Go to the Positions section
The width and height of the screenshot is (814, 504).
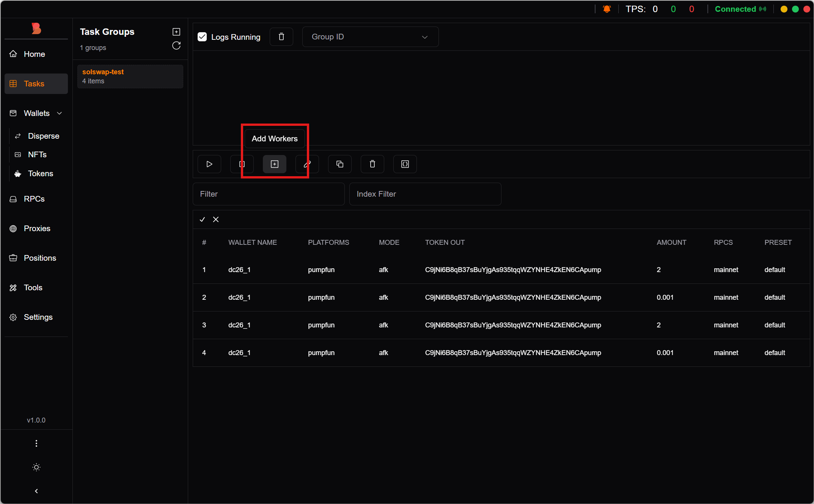39,258
